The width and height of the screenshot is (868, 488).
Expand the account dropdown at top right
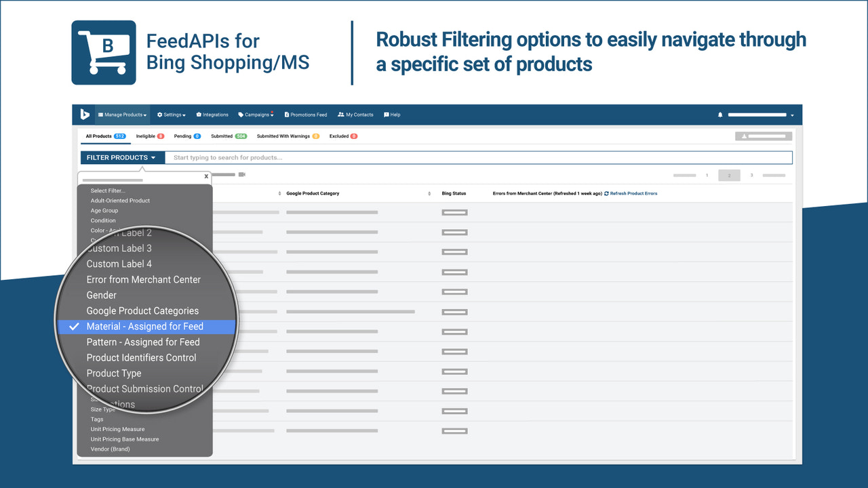coord(792,115)
